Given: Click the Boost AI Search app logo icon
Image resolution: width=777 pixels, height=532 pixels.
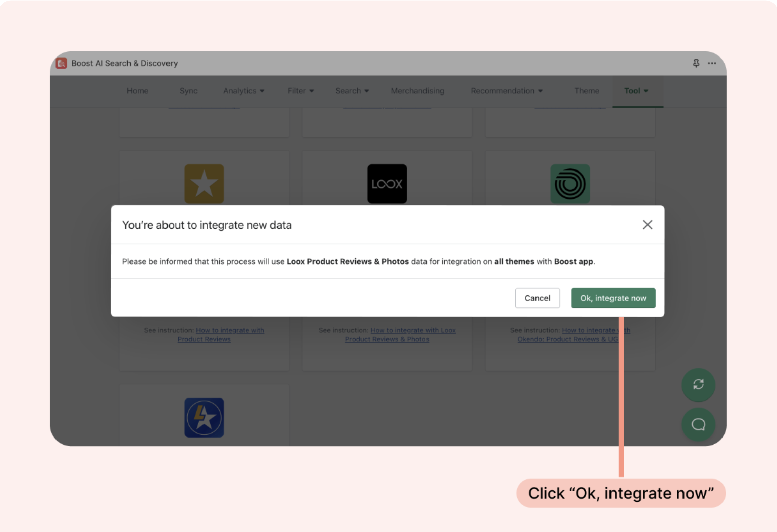Looking at the screenshot, I should pyautogui.click(x=61, y=63).
